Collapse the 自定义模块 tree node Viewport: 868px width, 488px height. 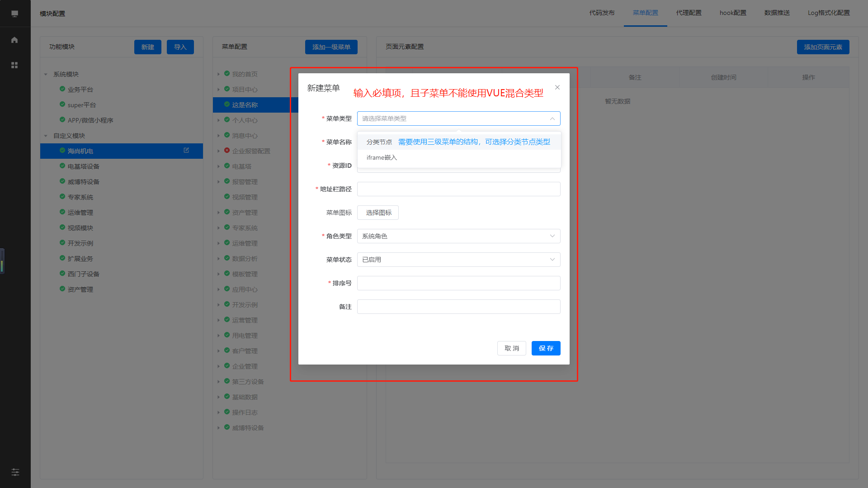[x=46, y=136]
